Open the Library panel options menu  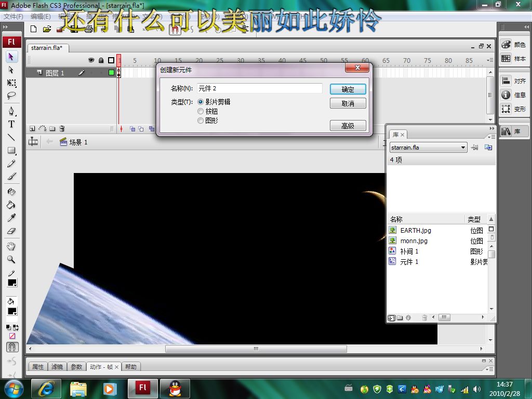491,137
